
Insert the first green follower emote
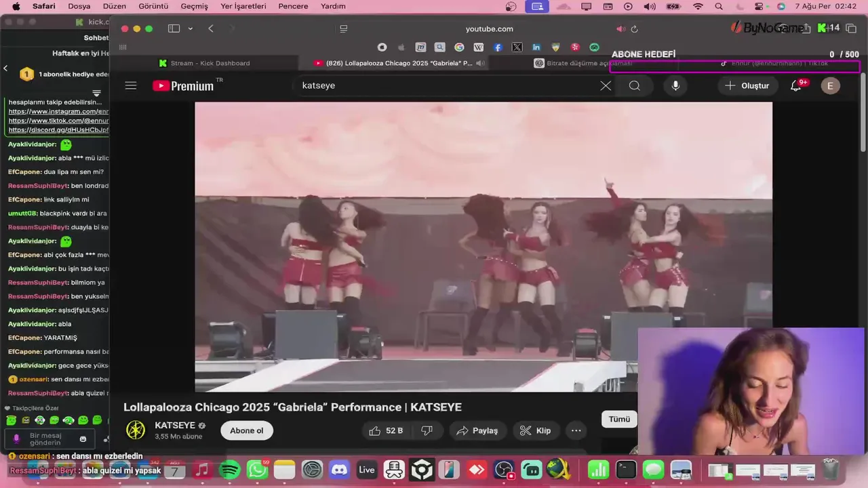click(11, 421)
